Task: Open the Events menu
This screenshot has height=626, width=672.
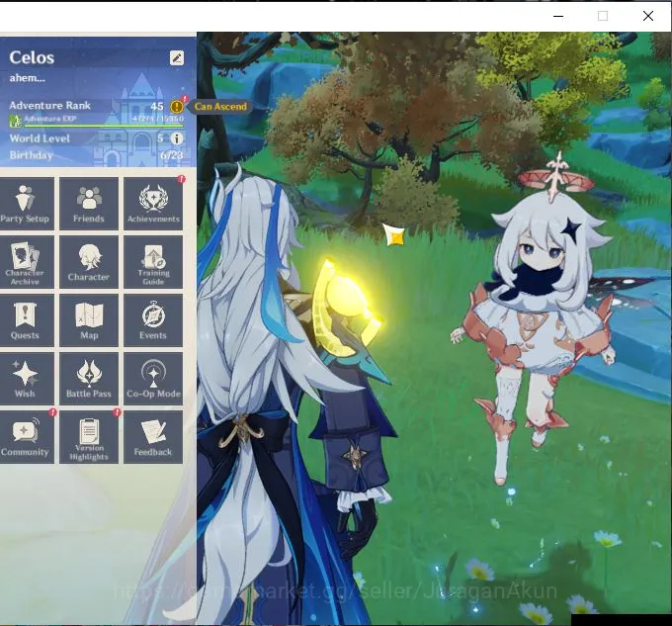Action: click(x=153, y=320)
